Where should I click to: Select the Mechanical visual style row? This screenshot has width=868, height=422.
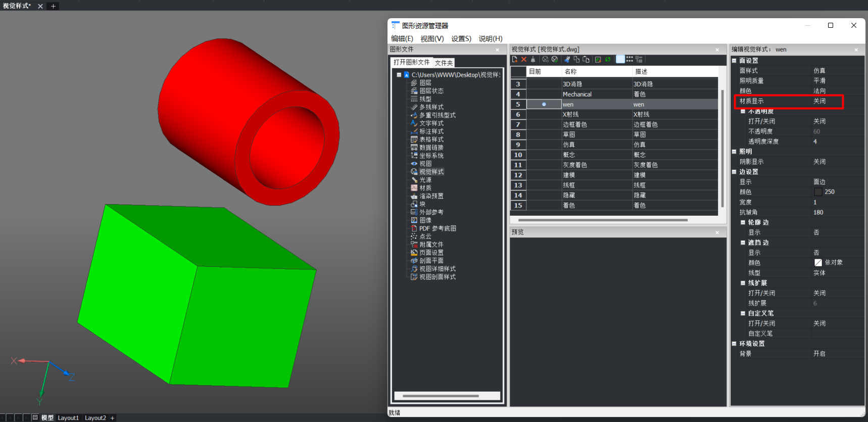tap(577, 95)
